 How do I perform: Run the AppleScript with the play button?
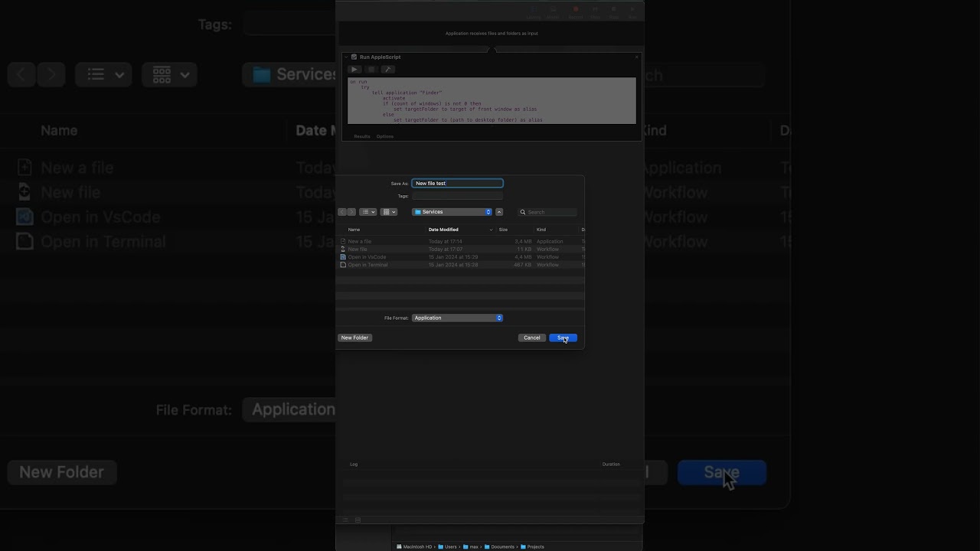coord(354,69)
